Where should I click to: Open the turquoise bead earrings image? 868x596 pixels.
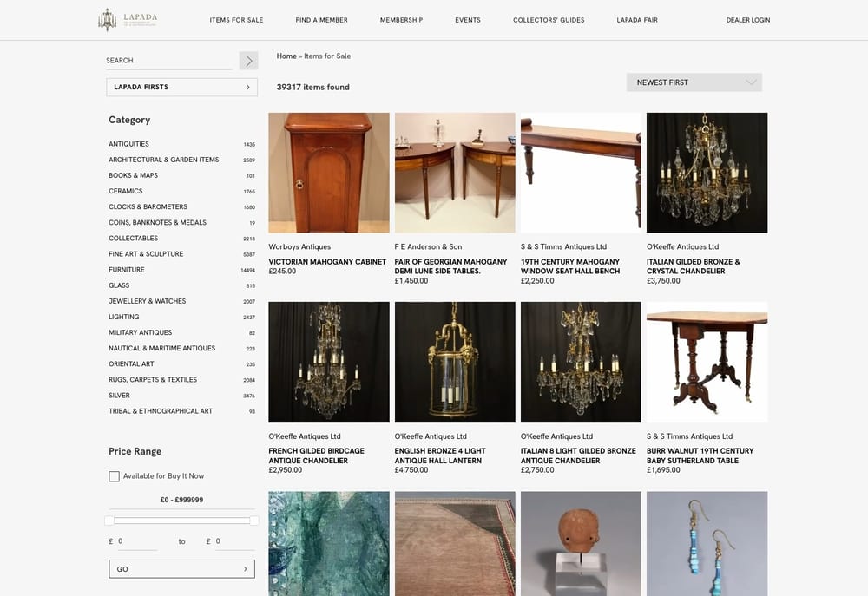(707, 543)
